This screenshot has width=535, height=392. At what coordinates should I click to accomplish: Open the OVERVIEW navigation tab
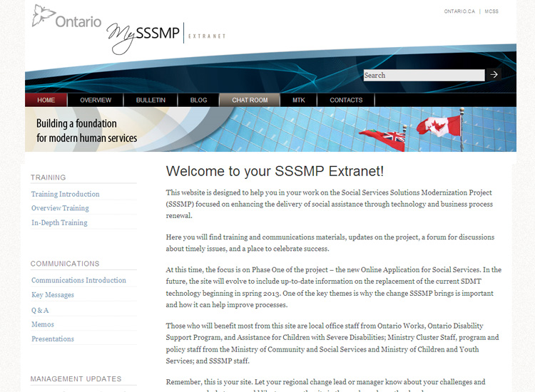click(x=96, y=100)
